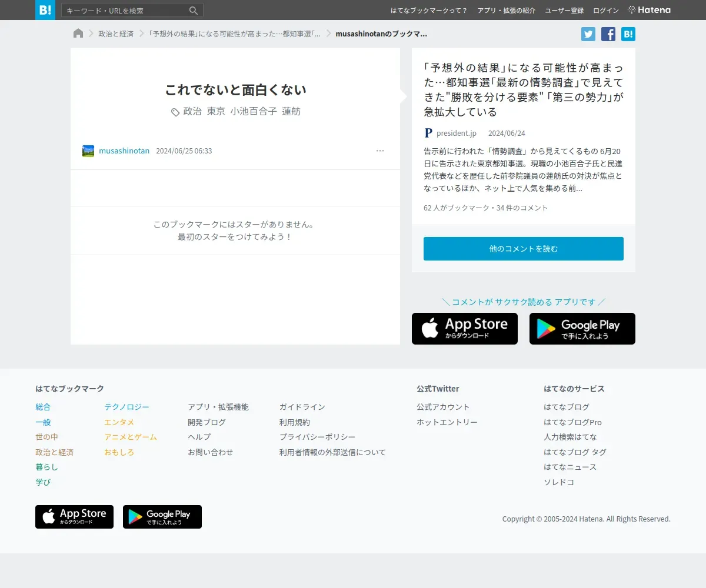Screen dimensions: 706x588
Task: Open 開発ブログ in footer
Action: (207, 422)
